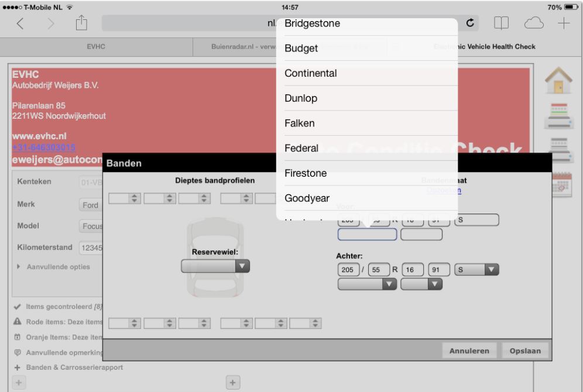
Task: Switch to Electronic Vehicle Health Check tab
Action: pyautogui.click(x=485, y=47)
